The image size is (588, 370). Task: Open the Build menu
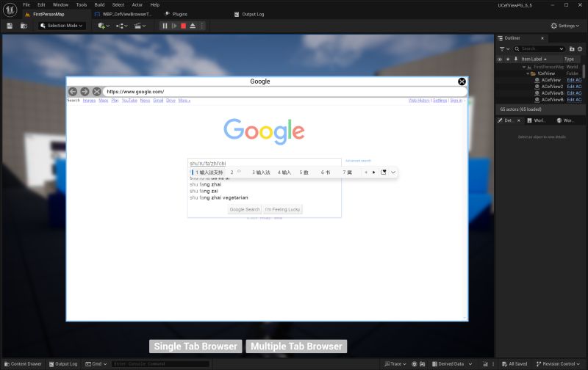click(x=99, y=5)
